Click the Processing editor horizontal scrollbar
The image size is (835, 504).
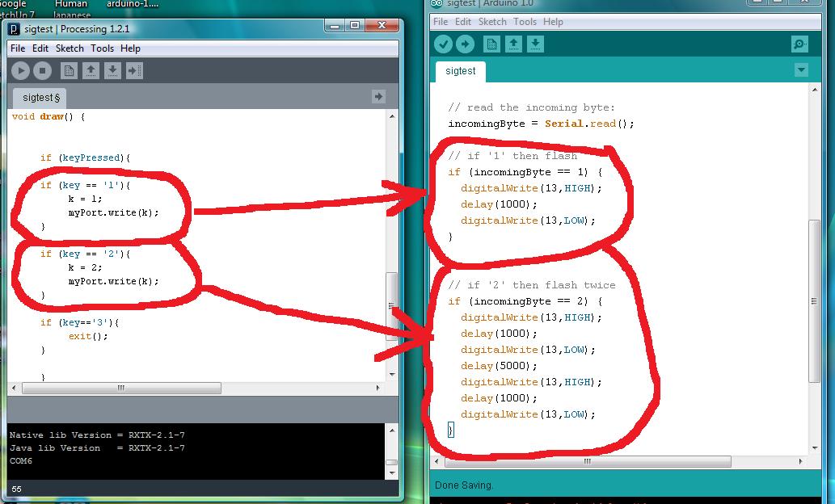click(121, 388)
